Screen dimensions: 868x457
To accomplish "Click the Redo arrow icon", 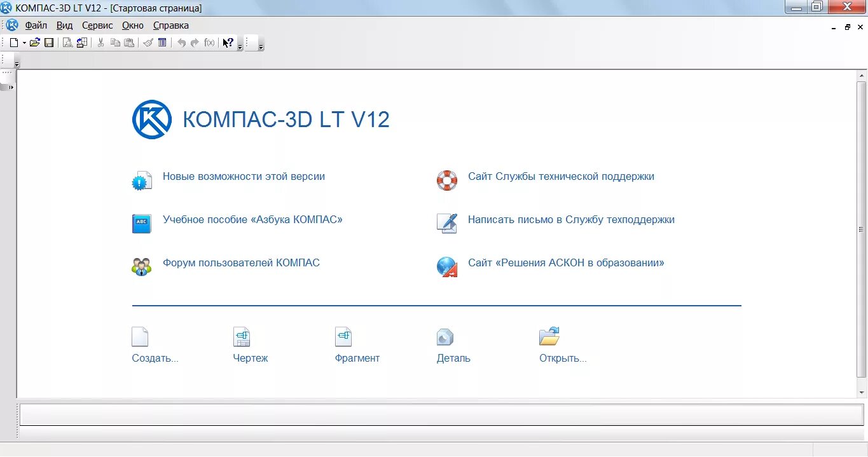I will coord(195,43).
